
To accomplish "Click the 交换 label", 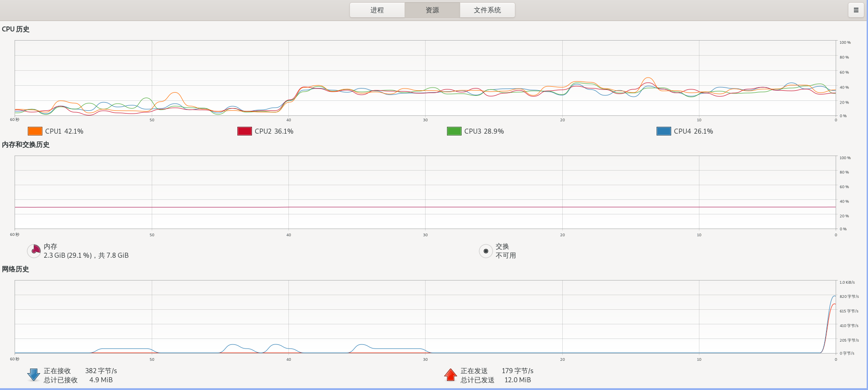I will pyautogui.click(x=502, y=246).
